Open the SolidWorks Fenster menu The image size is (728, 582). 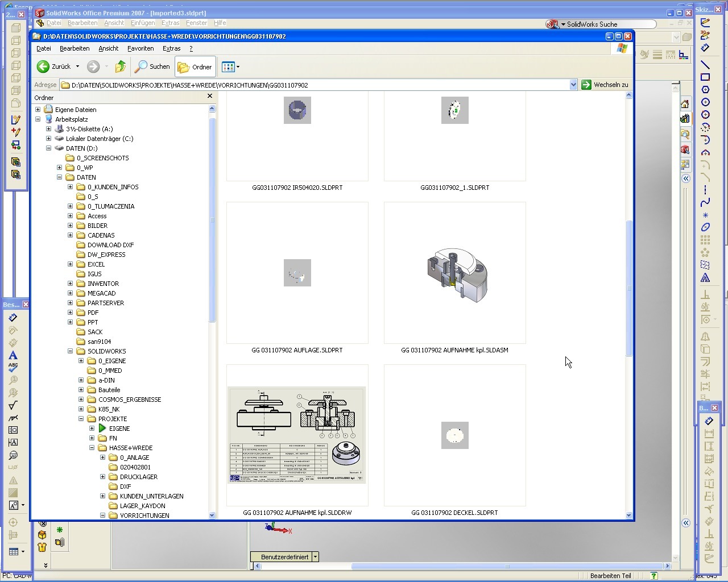pyautogui.click(x=196, y=23)
